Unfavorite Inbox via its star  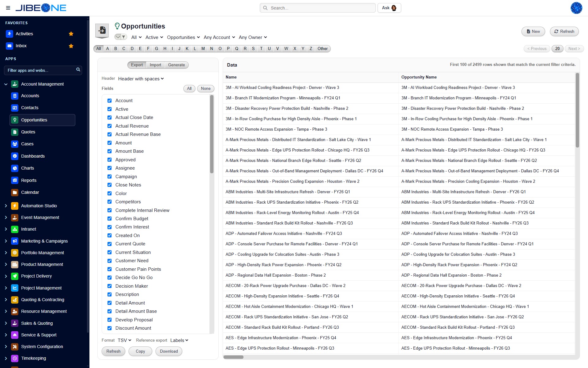coord(71,46)
